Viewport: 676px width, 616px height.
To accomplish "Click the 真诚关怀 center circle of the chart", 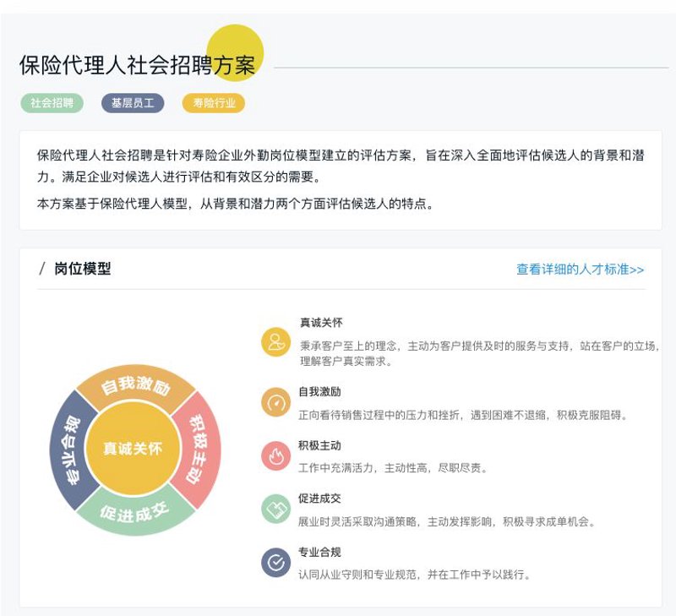I will [133, 449].
